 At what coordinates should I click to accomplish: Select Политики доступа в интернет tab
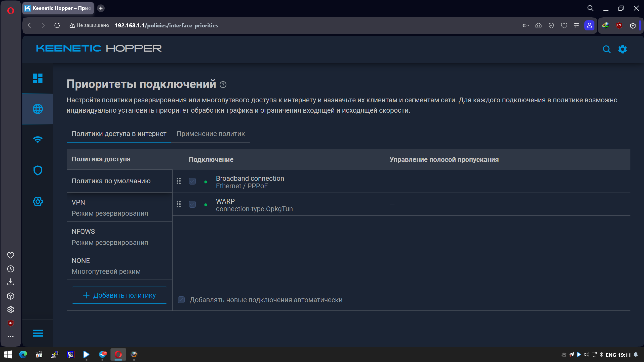click(119, 134)
